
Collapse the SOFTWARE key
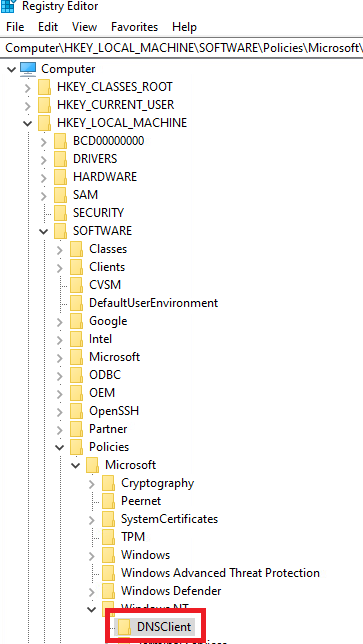click(44, 231)
